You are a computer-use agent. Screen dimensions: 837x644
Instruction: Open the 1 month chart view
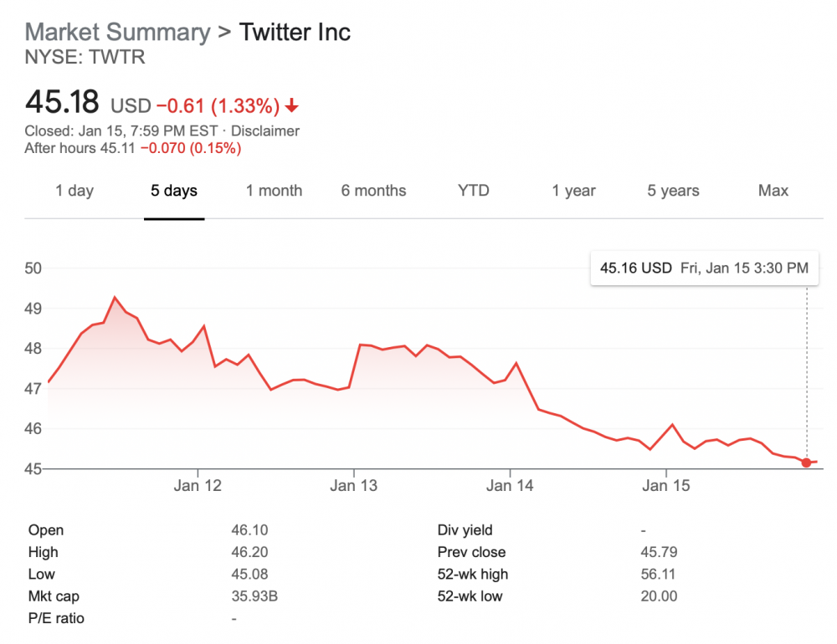[x=274, y=191]
